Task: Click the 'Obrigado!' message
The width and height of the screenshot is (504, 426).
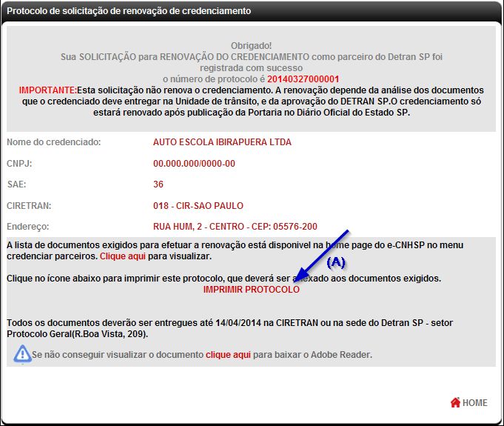Action: pos(251,46)
